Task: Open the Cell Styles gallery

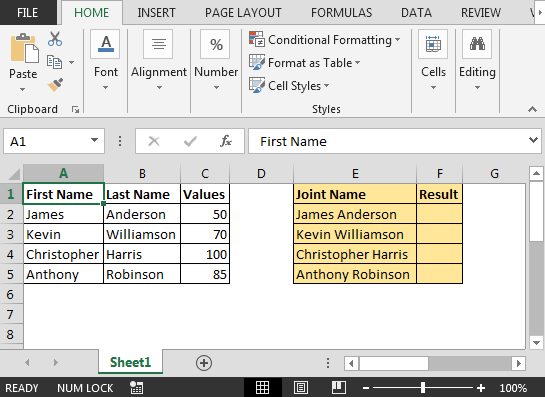Action: 289,86
